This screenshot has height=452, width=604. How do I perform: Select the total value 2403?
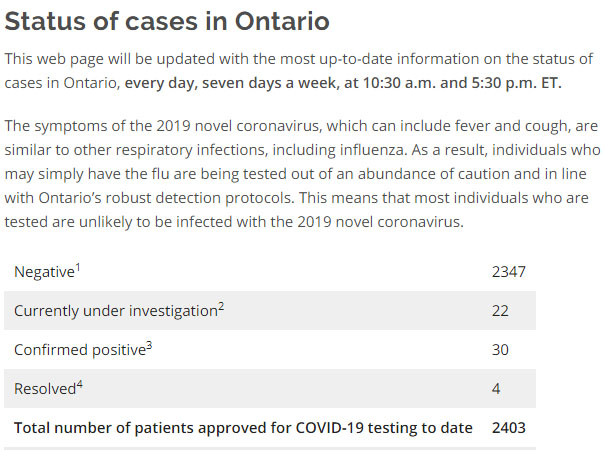509,427
